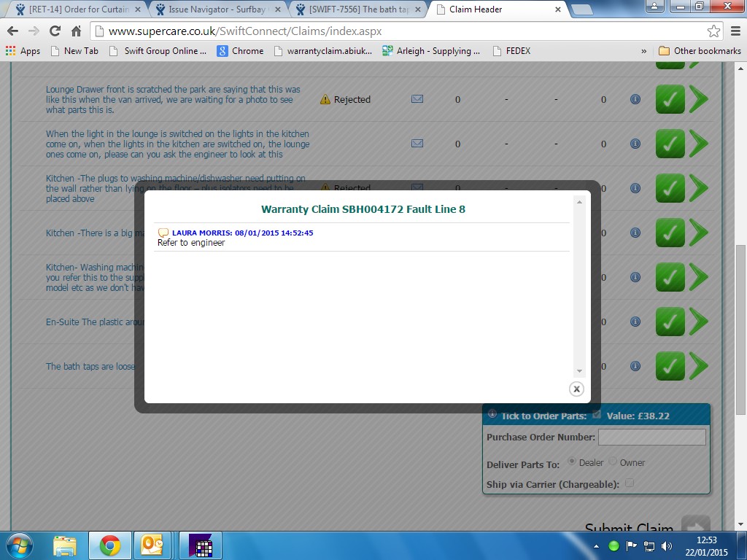Click the comment icon beside LAURA MORRIS
This screenshot has height=560, width=747.
[163, 233]
